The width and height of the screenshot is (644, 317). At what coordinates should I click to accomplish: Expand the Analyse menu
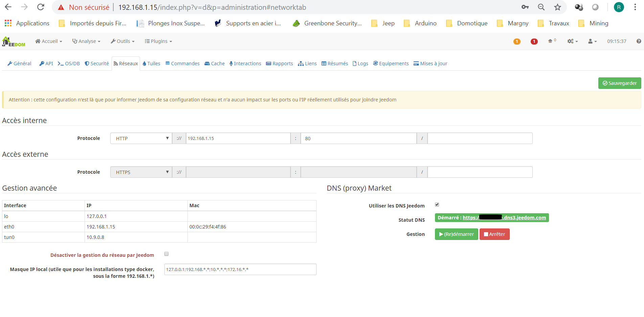pyautogui.click(x=86, y=41)
